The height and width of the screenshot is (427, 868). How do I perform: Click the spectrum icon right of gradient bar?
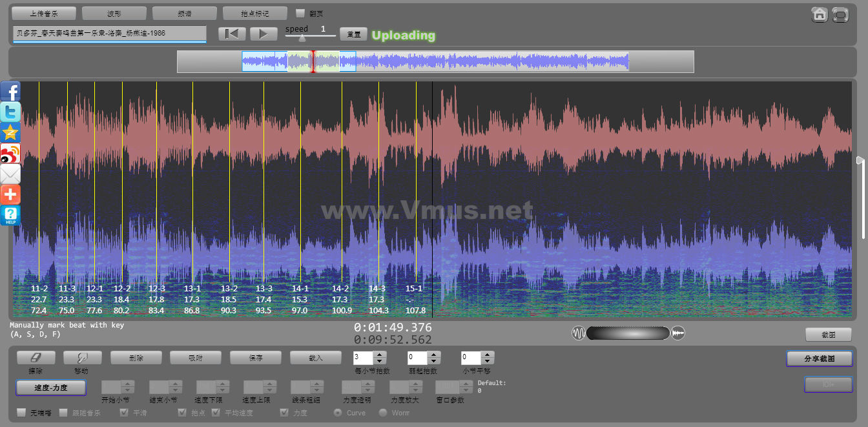pyautogui.click(x=678, y=333)
